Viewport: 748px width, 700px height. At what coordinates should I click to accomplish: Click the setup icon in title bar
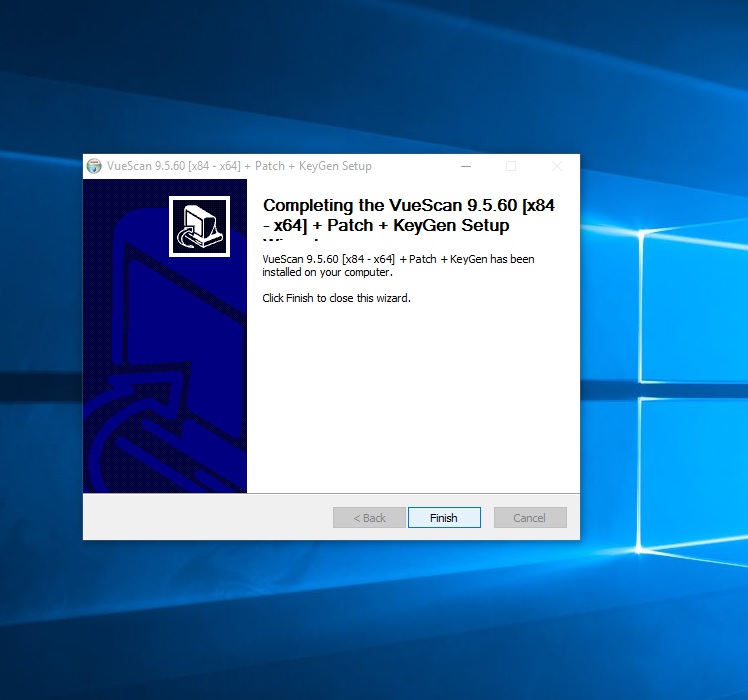[x=94, y=166]
